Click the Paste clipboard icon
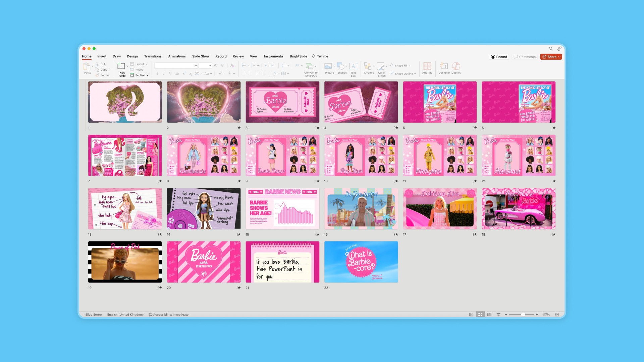This screenshot has width=644, height=362. point(87,66)
